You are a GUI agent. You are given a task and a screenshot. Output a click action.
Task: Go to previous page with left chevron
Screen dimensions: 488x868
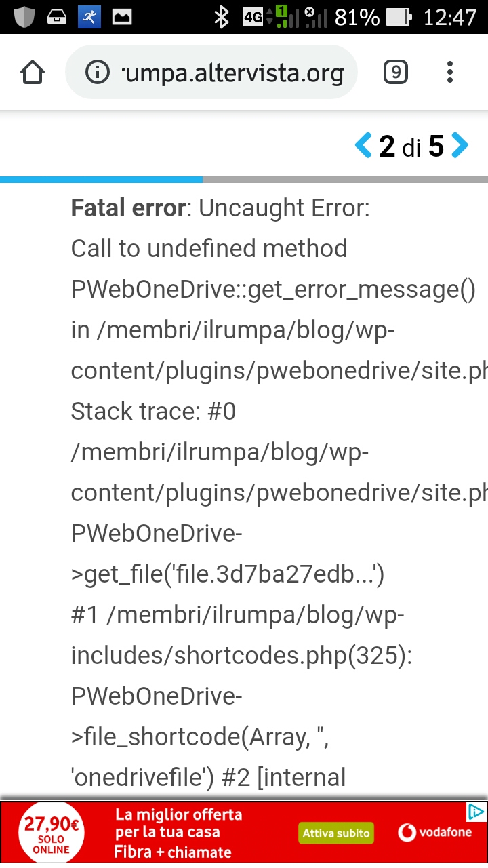click(x=363, y=146)
